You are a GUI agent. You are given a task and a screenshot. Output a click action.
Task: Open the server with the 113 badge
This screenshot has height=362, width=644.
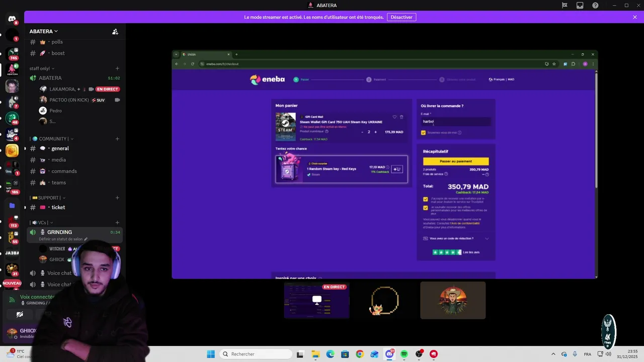12,221
